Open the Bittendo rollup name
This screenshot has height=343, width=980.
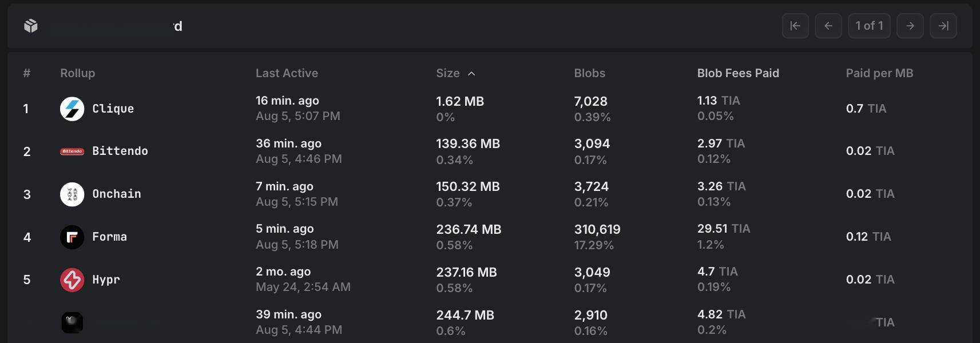tap(120, 151)
